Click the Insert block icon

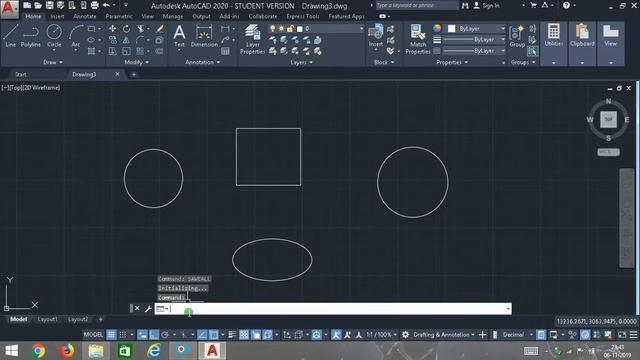376,35
